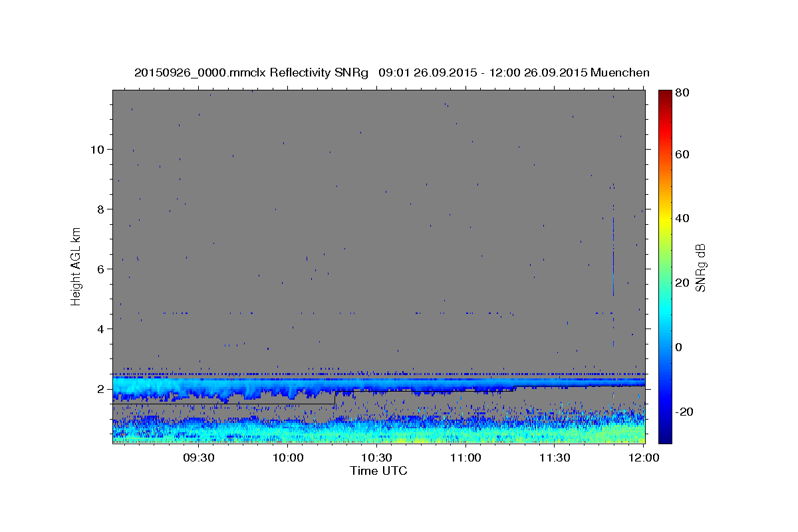Click the plot title text

pyautogui.click(x=392, y=72)
